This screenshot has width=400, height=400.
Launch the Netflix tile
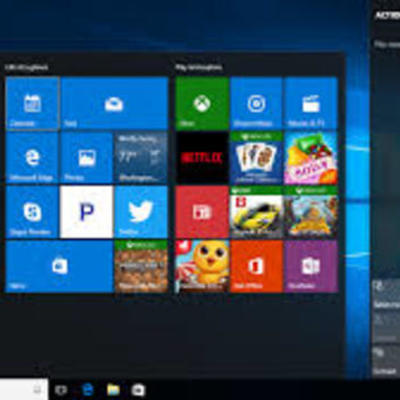tap(202, 158)
